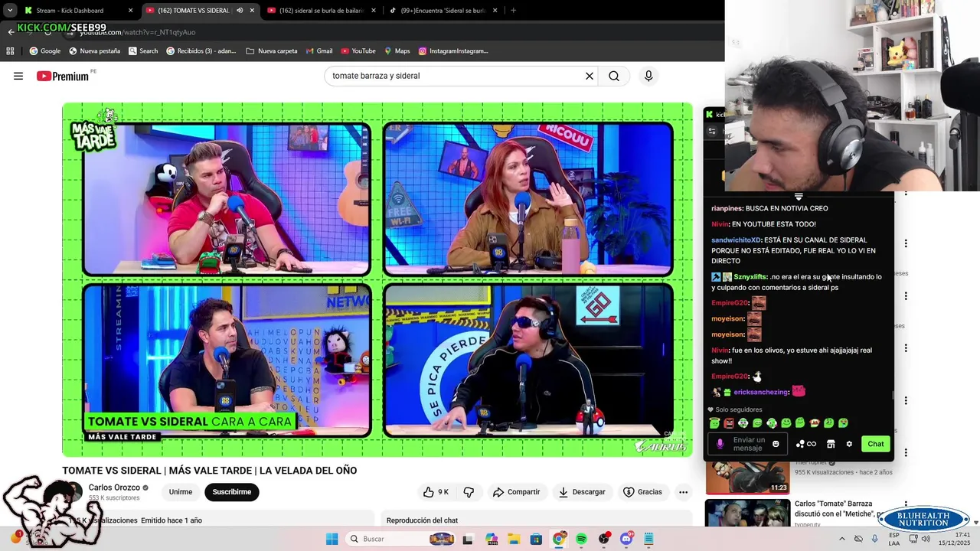980x551 pixels.
Task: Open the 11:23 recommended video thumbnail
Action: [x=747, y=477]
